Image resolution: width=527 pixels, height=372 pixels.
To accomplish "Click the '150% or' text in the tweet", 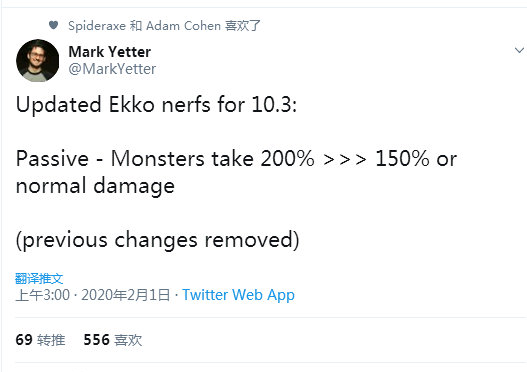I will click(416, 158).
